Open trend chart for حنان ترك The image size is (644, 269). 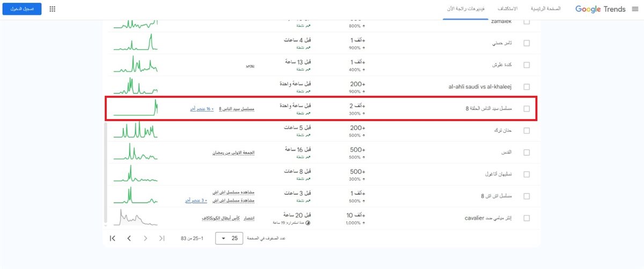tap(137, 130)
